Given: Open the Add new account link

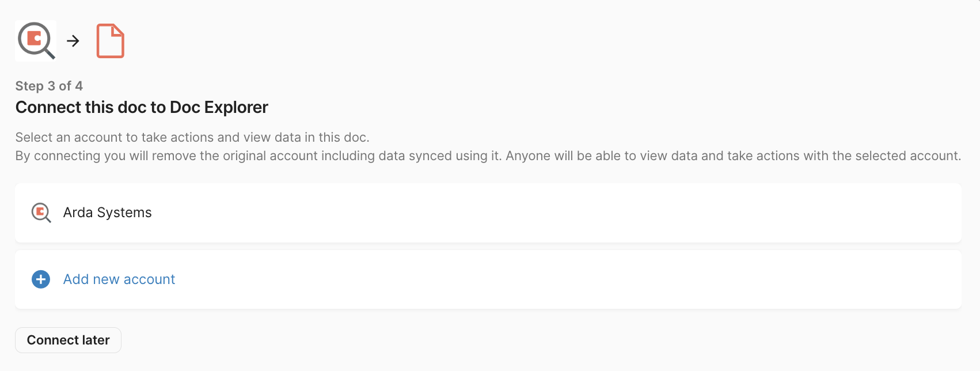Looking at the screenshot, I should pyautogui.click(x=119, y=279).
